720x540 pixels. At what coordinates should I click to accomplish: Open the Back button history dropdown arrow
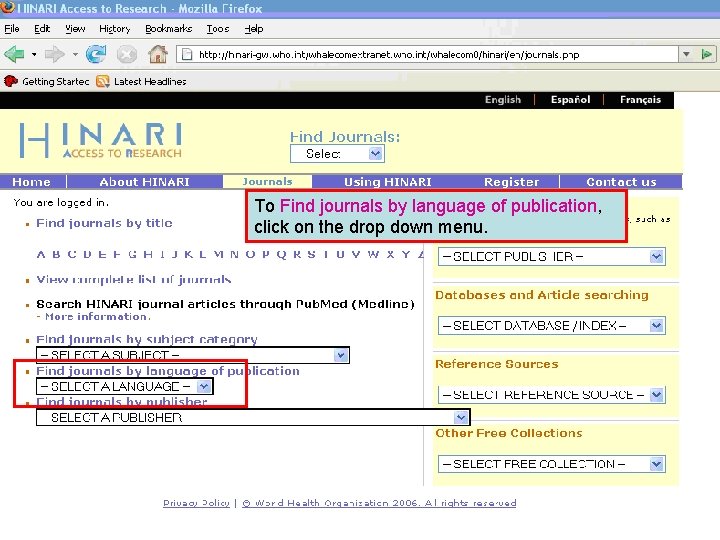[x=34, y=55]
